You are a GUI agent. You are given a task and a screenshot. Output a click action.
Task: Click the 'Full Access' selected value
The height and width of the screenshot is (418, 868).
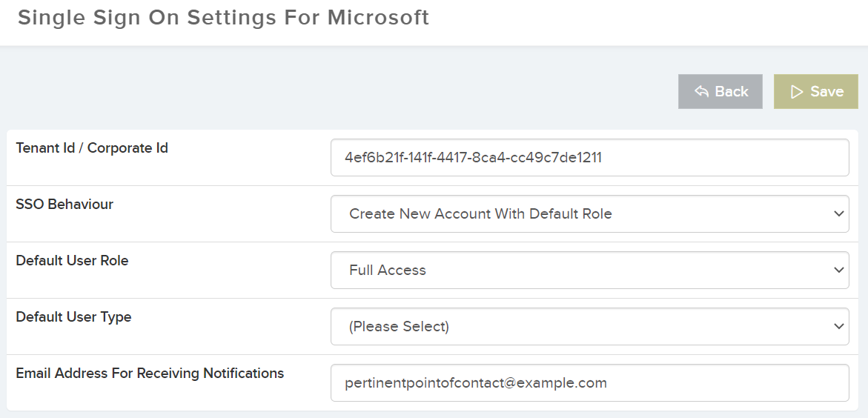point(388,271)
